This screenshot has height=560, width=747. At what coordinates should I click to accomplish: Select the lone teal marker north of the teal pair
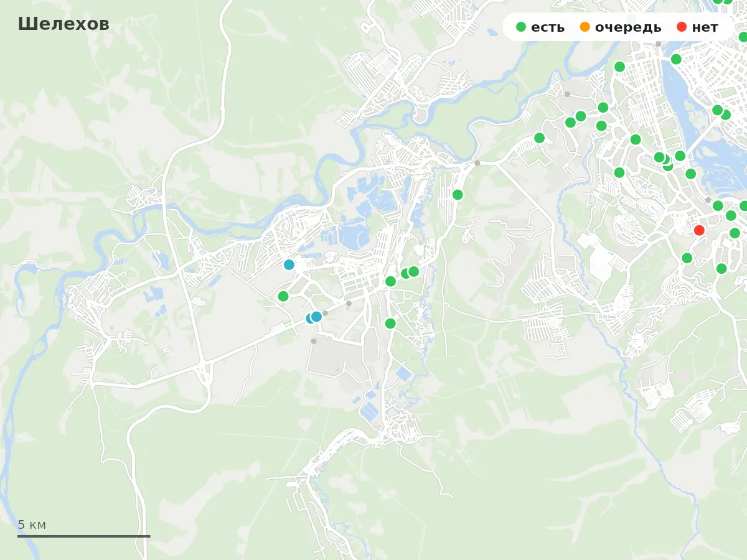[289, 264]
